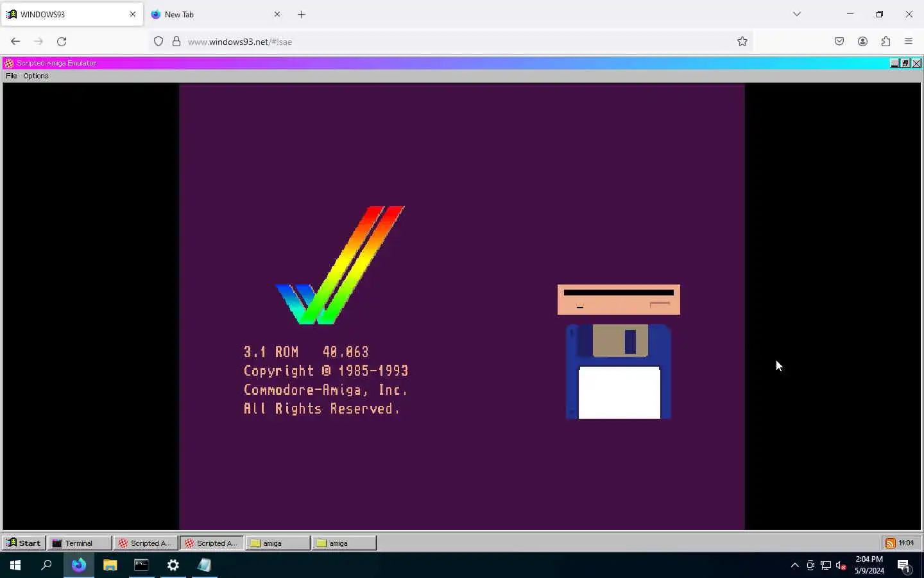Click the Meet Now tray icon
Screen dimensions: 924x578
pyautogui.click(x=810, y=565)
